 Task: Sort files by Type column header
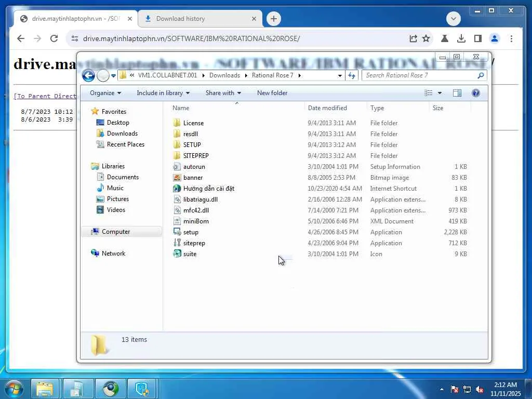click(x=377, y=108)
